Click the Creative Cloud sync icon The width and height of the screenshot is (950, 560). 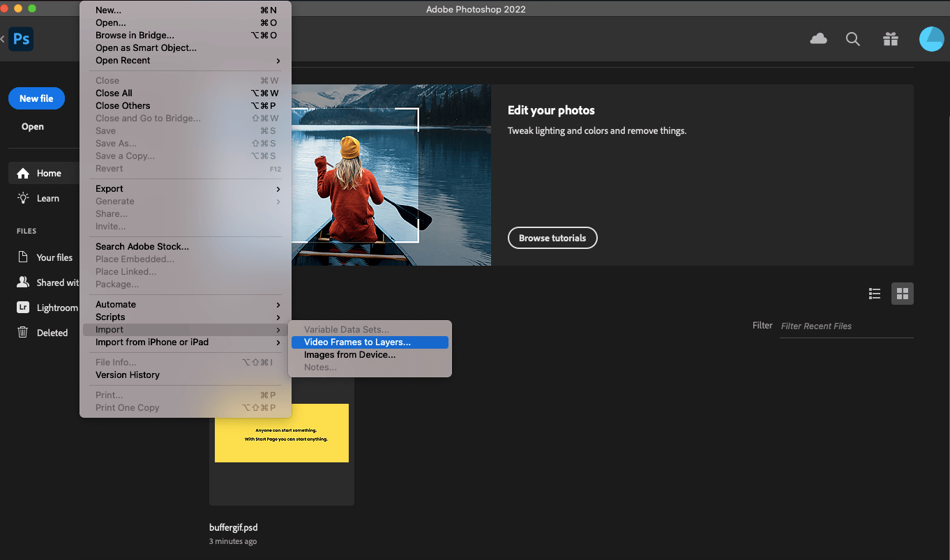click(x=818, y=39)
